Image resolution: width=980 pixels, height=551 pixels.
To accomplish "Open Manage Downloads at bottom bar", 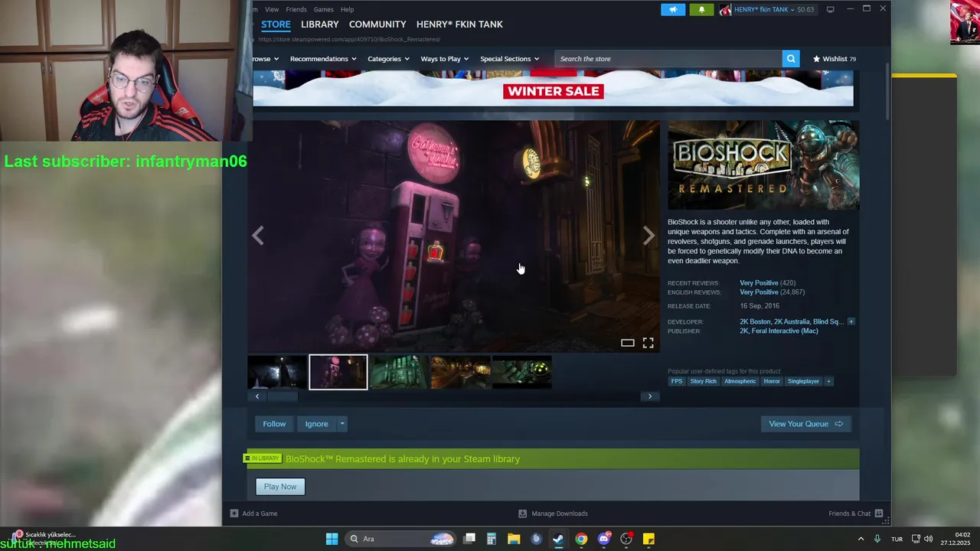I will [x=553, y=514].
